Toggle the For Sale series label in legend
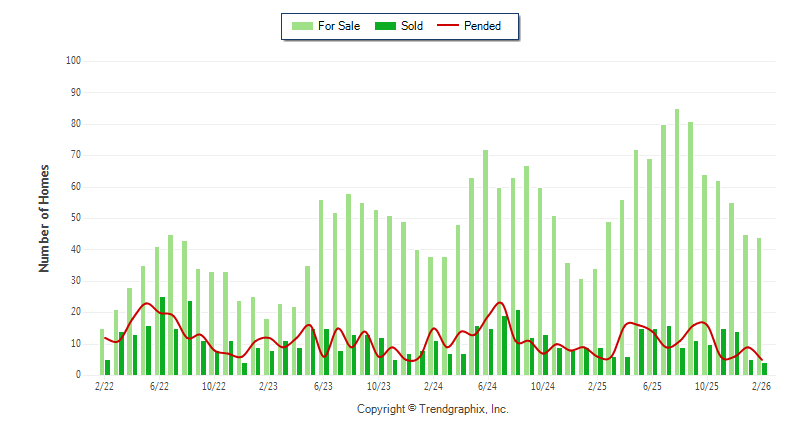The height and width of the screenshot is (434, 800). pyautogui.click(x=338, y=26)
